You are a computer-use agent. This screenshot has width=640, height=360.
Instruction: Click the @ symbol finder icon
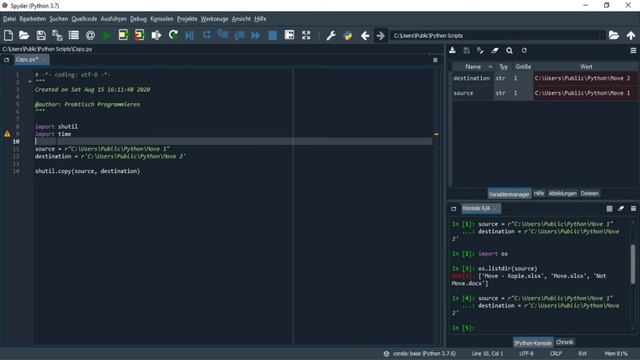pyautogui.click(x=90, y=36)
